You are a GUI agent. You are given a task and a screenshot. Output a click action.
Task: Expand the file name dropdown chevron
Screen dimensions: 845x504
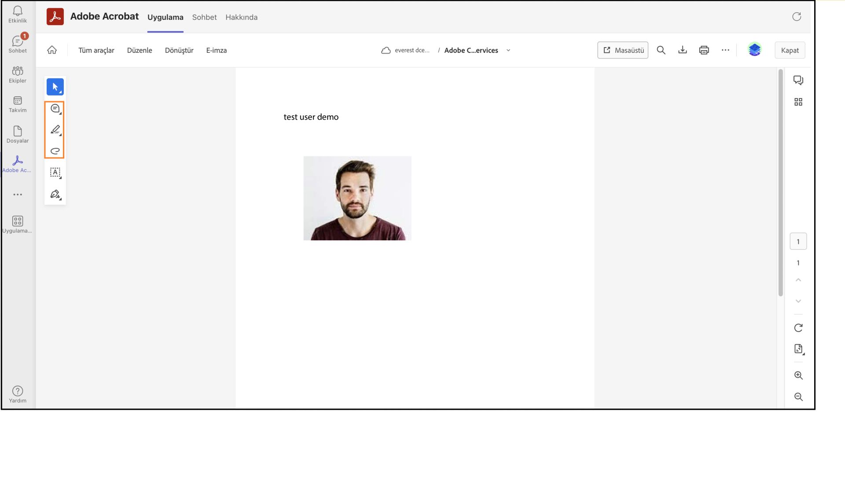(x=508, y=50)
